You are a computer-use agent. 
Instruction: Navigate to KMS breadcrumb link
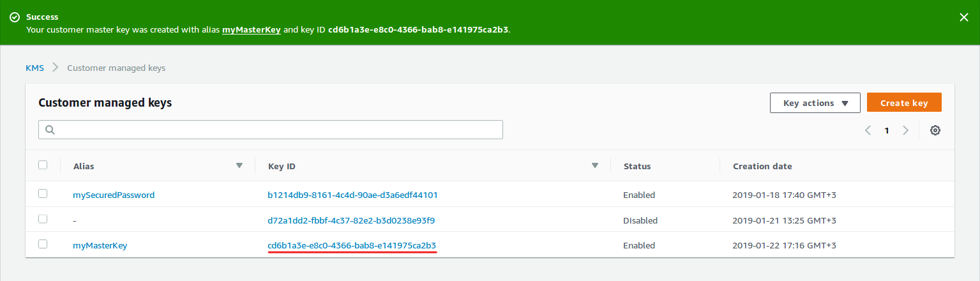point(34,68)
